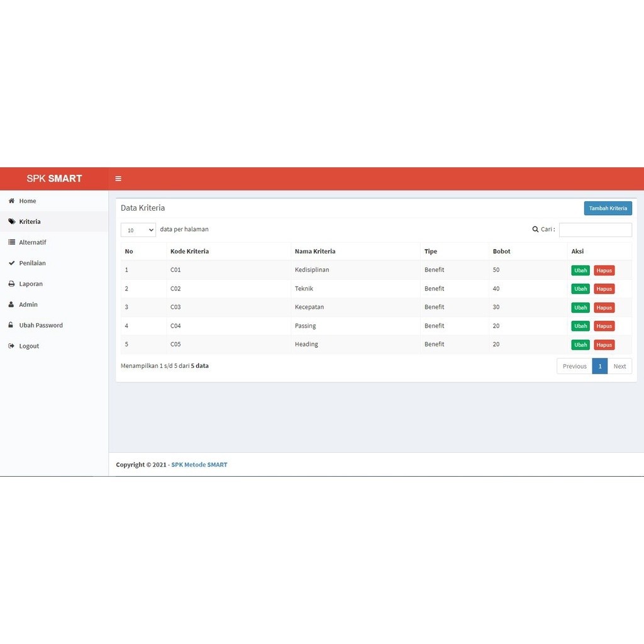Focus the Cari search input field
Screen dimensions: 644x644
[x=595, y=230]
